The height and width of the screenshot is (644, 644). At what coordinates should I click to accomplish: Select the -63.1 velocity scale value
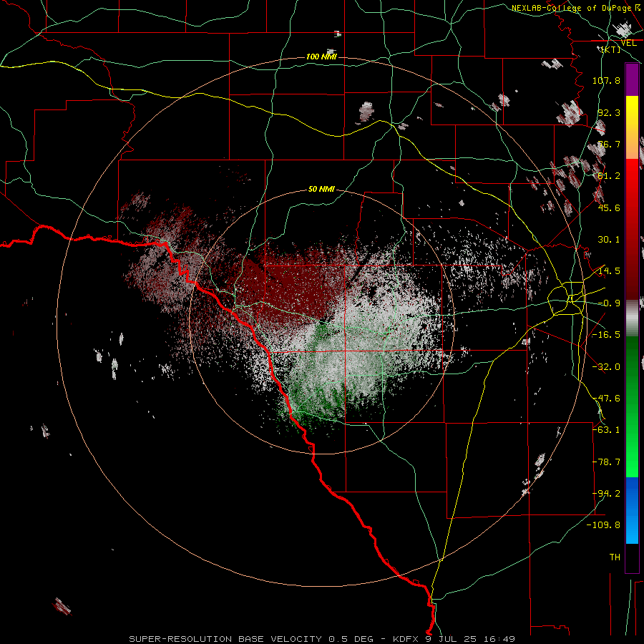(x=606, y=430)
